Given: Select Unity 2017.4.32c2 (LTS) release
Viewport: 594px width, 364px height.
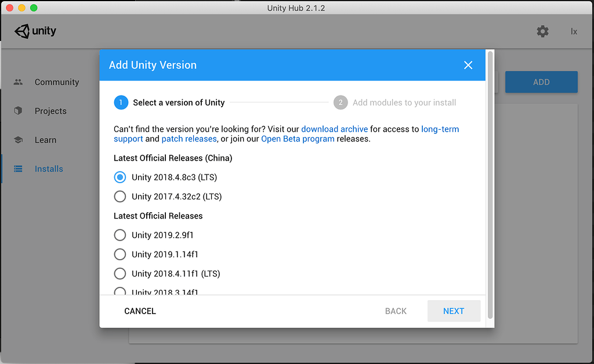Looking at the screenshot, I should [119, 196].
